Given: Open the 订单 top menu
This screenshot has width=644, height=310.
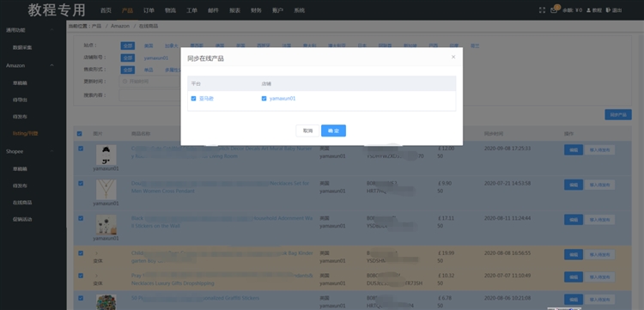Looking at the screenshot, I should (149, 10).
